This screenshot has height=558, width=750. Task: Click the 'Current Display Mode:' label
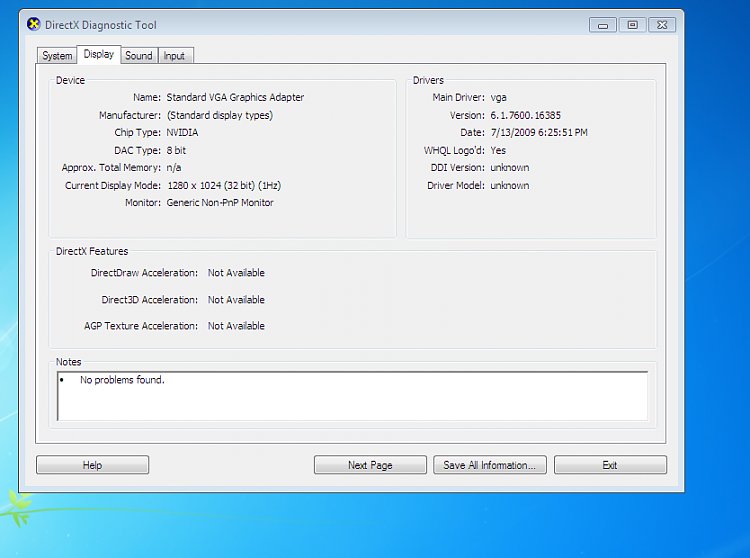113,186
